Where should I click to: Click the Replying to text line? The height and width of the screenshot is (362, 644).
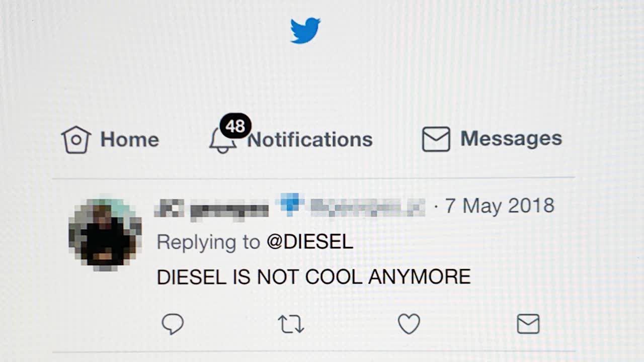pos(255,242)
